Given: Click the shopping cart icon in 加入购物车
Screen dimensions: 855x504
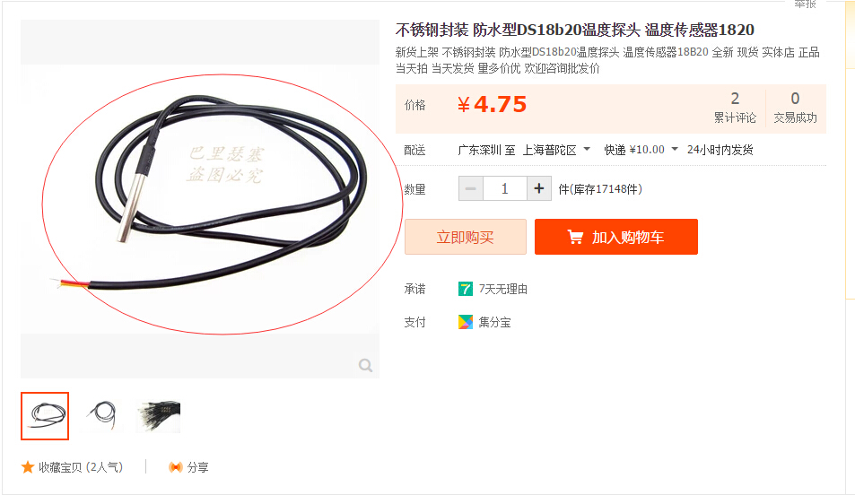Looking at the screenshot, I should [x=575, y=237].
